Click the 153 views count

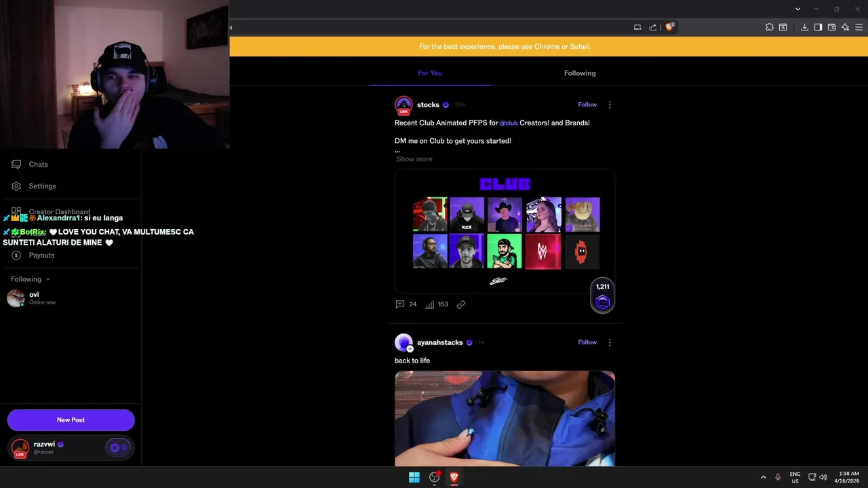click(443, 304)
